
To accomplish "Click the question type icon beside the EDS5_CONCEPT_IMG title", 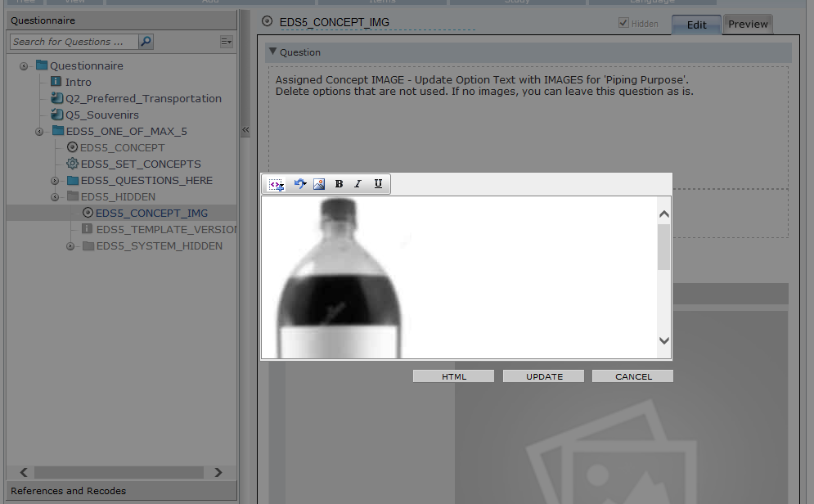I will pyautogui.click(x=267, y=21).
